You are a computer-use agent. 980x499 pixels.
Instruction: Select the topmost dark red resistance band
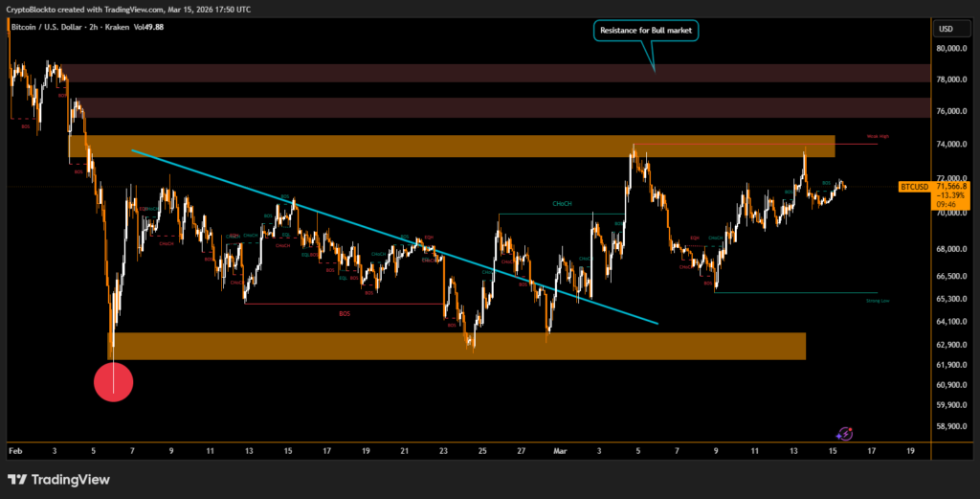469,73
